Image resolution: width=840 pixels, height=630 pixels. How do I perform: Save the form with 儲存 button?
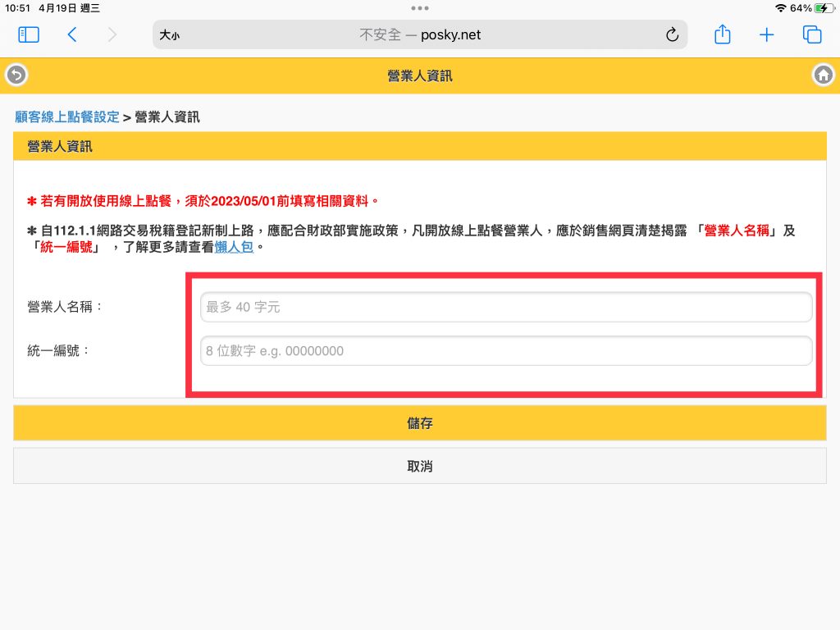pos(419,423)
